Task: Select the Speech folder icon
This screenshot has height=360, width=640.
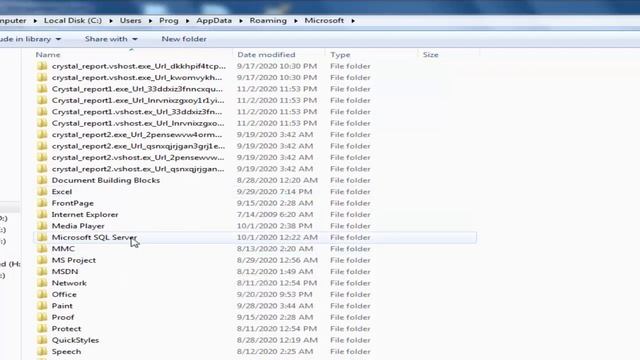Action: click(42, 351)
